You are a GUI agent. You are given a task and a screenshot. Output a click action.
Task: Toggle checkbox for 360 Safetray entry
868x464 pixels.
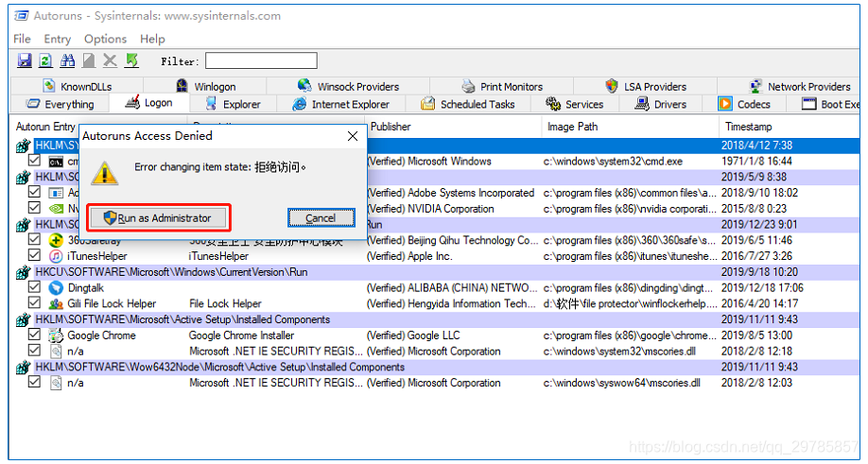[x=34, y=239]
